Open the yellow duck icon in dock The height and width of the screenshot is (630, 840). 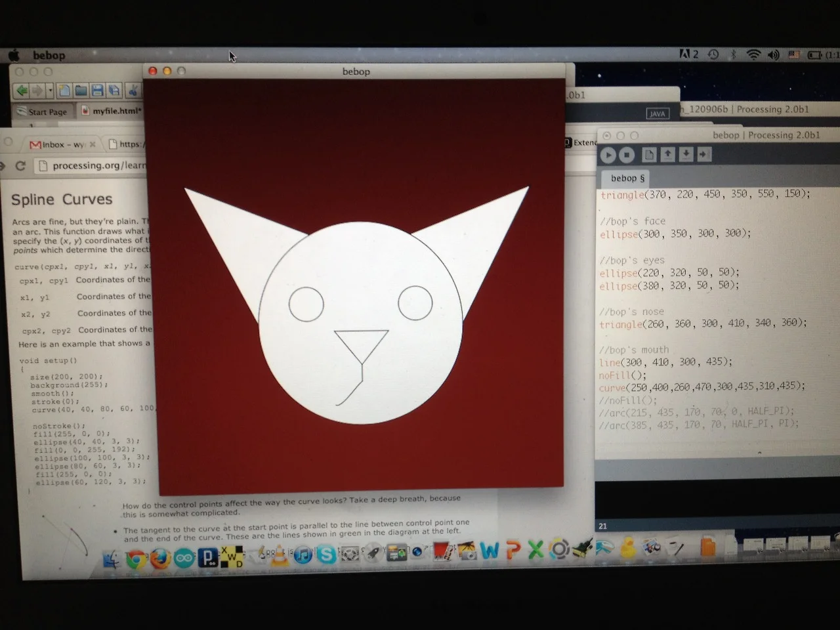pyautogui.click(x=628, y=547)
